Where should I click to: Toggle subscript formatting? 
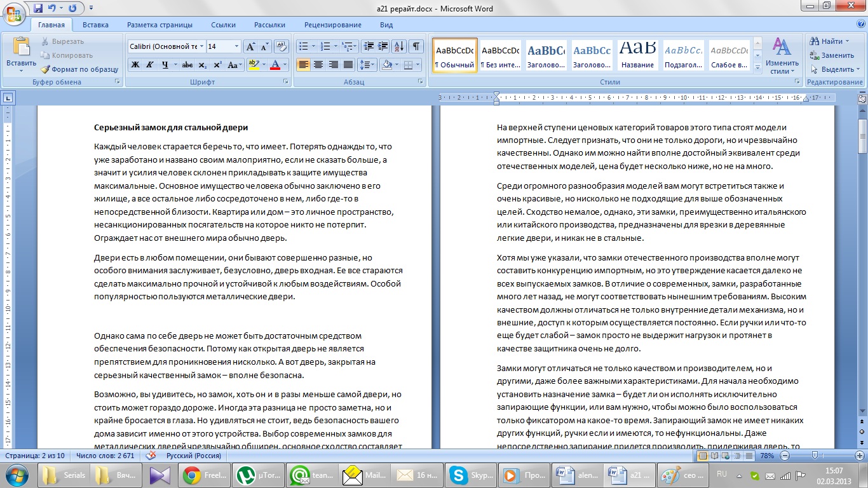[203, 65]
